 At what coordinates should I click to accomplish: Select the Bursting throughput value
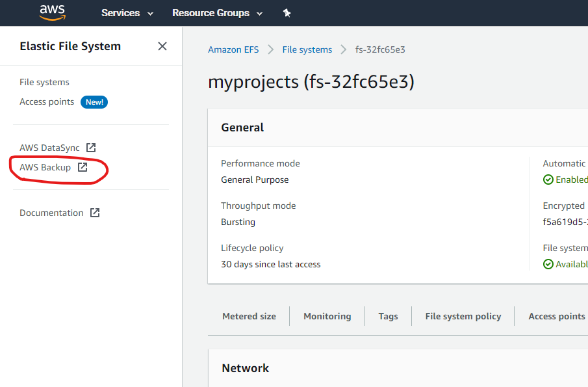[x=238, y=222]
